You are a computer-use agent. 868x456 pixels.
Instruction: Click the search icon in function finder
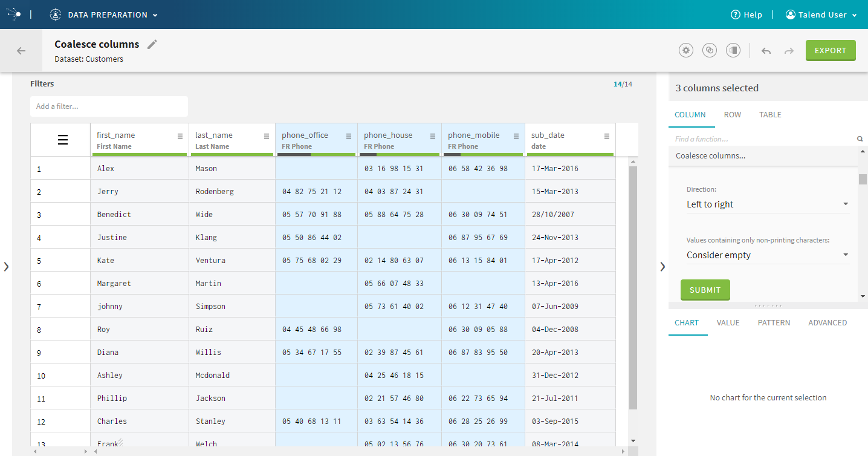[x=860, y=139]
